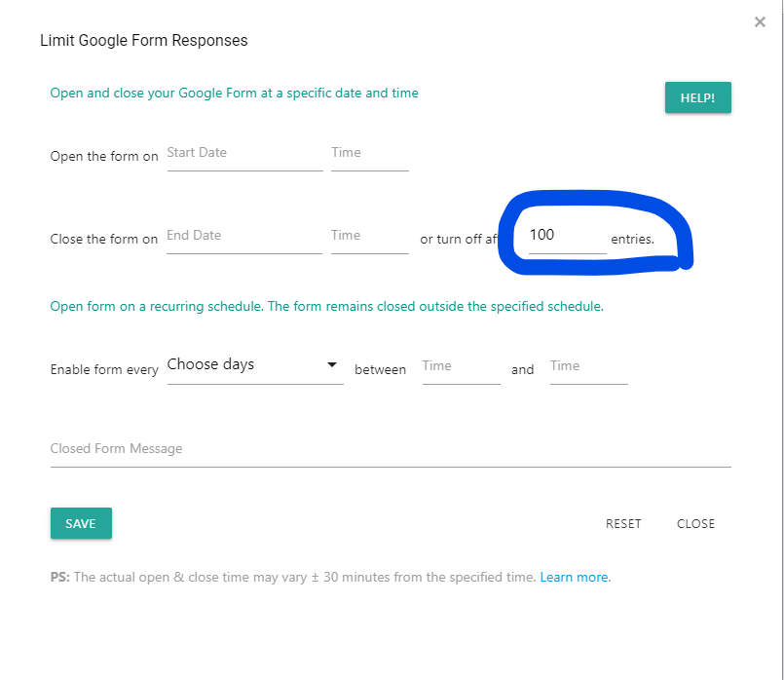The image size is (784, 680).
Task: Click the HELP! button
Action: 697,97
